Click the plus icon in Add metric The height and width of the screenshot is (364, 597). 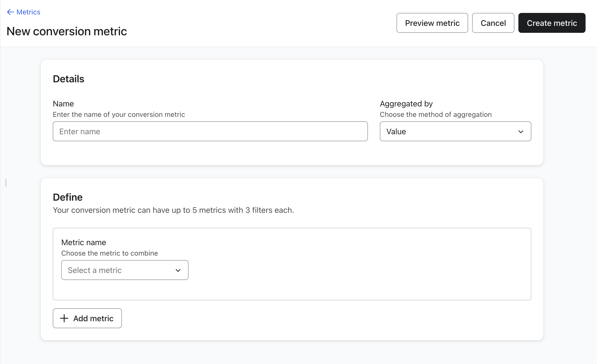tap(64, 318)
